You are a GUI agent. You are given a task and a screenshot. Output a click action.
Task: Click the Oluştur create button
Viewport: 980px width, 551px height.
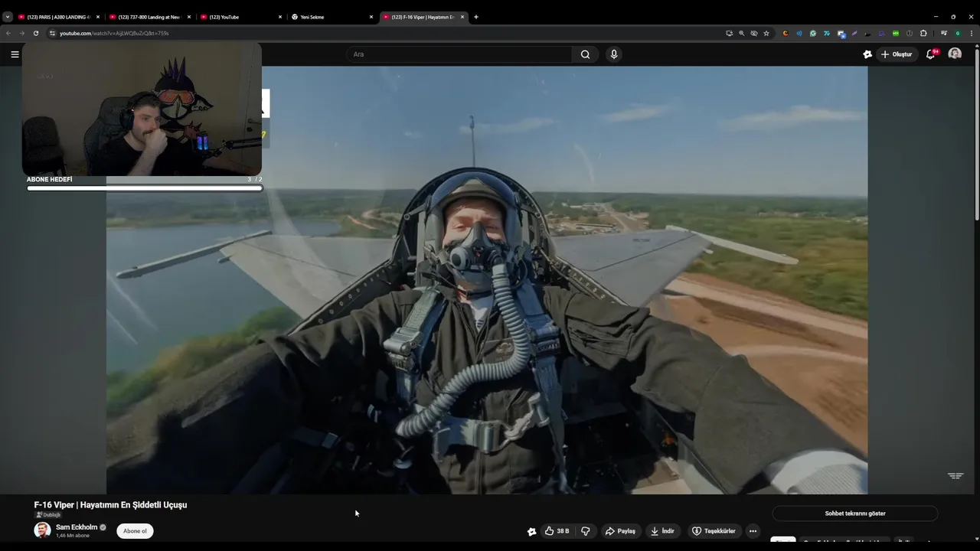click(x=897, y=54)
